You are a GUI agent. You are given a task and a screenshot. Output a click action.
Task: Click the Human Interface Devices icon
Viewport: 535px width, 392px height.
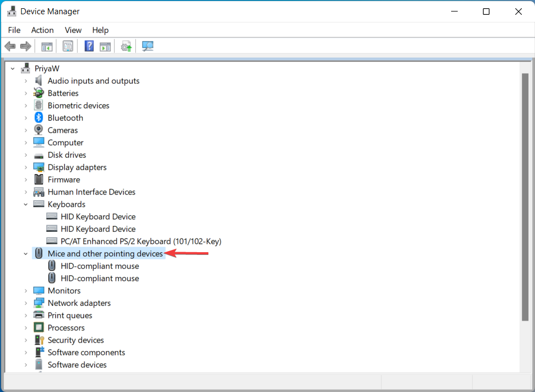point(38,192)
